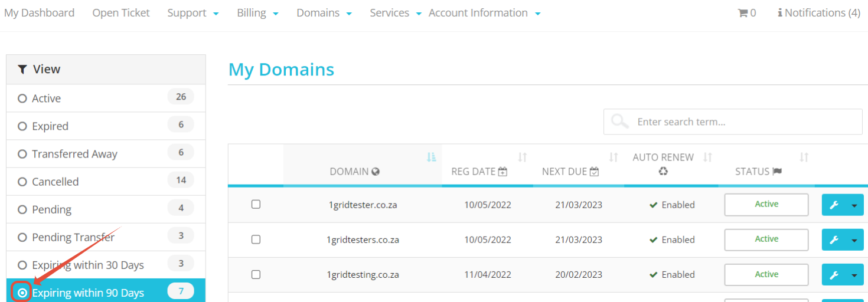The width and height of the screenshot is (868, 302).
Task: Open actions dropdown arrow for 1gridtesting.co.za
Action: (x=854, y=275)
